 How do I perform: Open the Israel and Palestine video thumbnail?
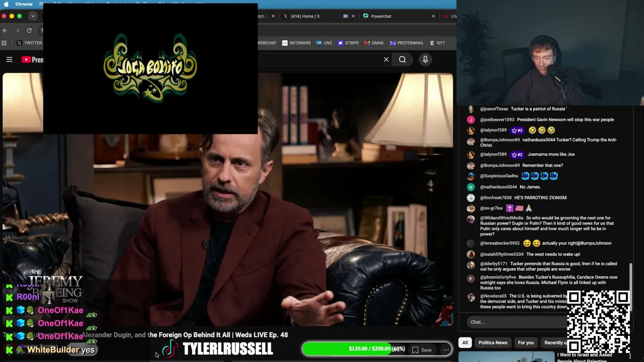pyautogui.click(x=506, y=357)
